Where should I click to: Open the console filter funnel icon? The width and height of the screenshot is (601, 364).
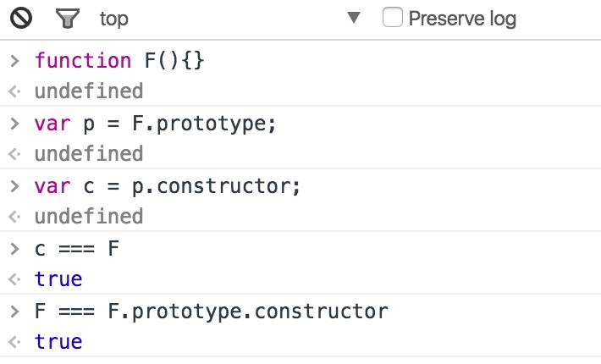(68, 19)
